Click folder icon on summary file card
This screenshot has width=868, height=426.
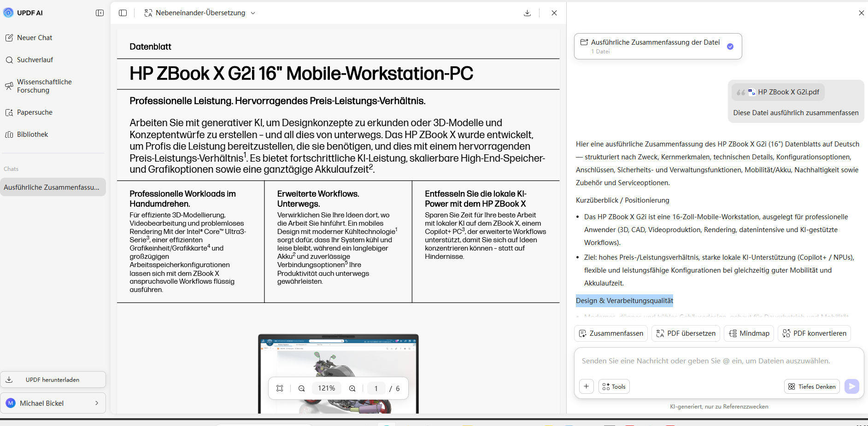coord(584,42)
